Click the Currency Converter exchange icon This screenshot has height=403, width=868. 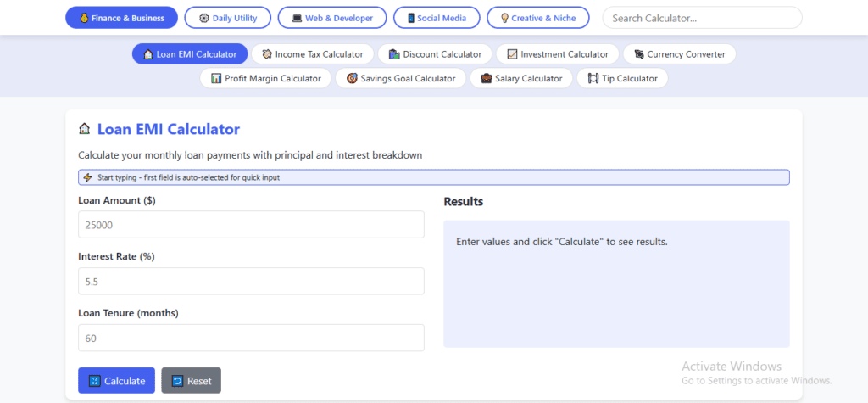click(639, 54)
